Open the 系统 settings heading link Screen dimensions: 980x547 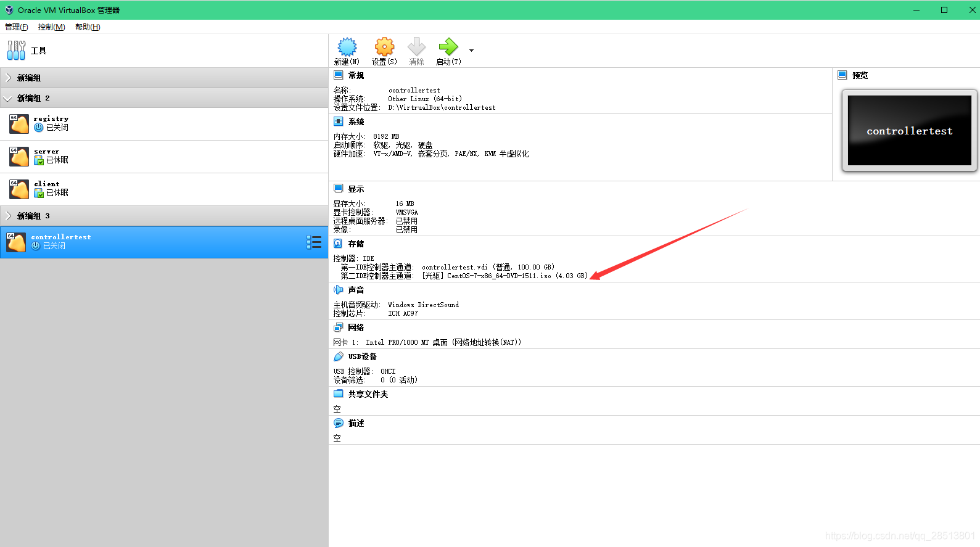356,121
